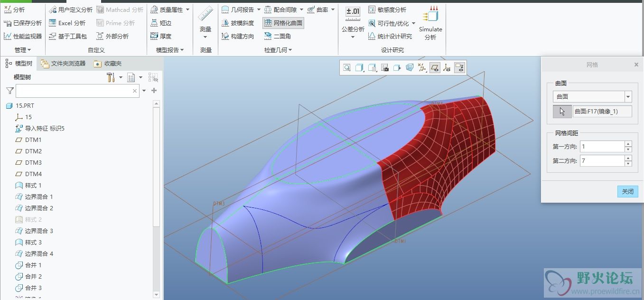Viewport: 644px width, 300px height.
Task: Increase 第一方向 mesh spacing value
Action: click(628, 143)
